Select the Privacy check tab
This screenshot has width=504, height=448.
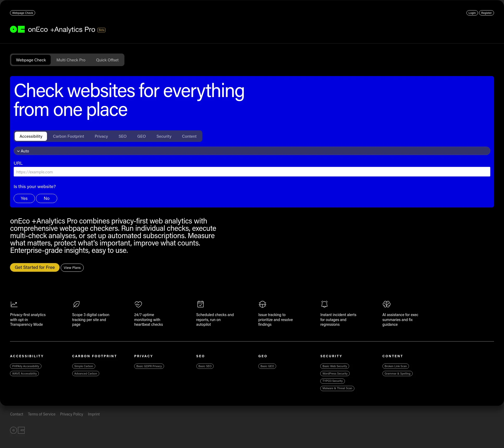pos(101,136)
